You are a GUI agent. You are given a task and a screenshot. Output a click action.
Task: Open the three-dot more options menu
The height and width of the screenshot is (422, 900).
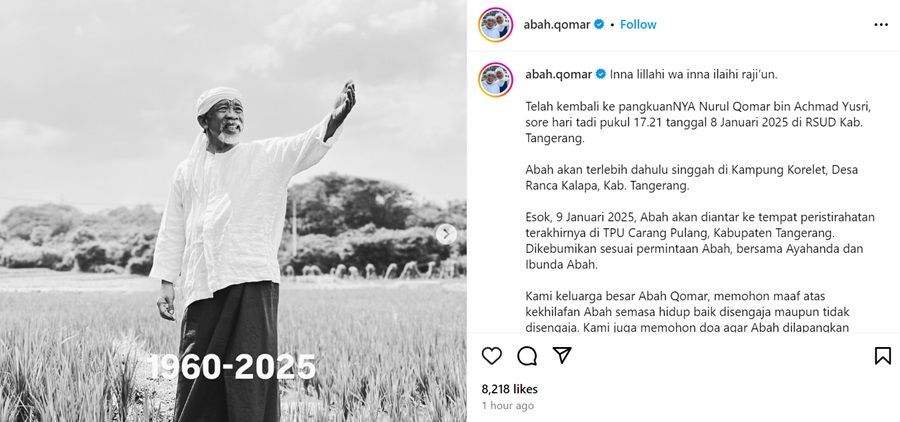pos(881,25)
